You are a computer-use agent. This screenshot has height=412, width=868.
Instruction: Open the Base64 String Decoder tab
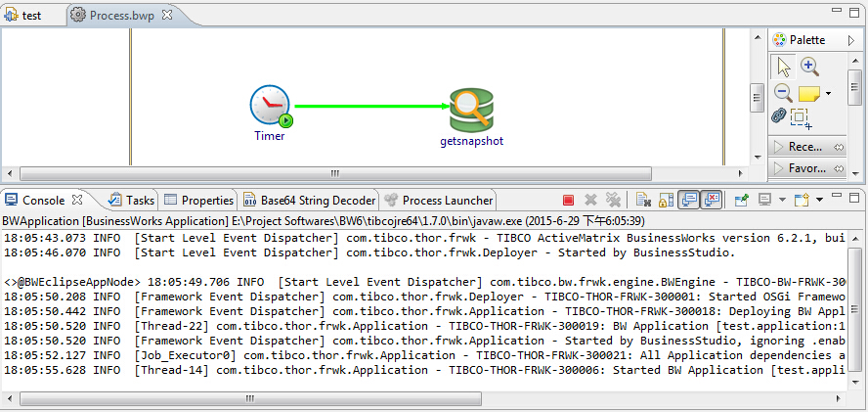tap(311, 201)
